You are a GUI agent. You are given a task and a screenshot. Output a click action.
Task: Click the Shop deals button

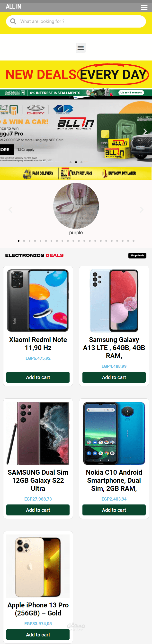pos(137,255)
